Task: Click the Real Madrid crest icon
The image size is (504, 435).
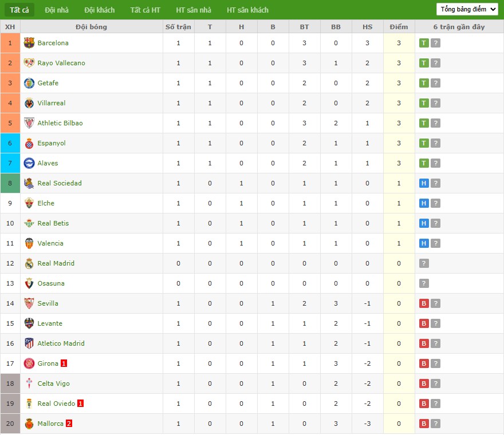Action: 29,263
